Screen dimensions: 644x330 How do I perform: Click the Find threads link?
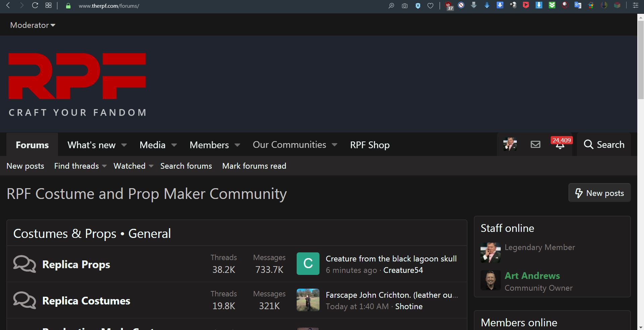point(77,166)
